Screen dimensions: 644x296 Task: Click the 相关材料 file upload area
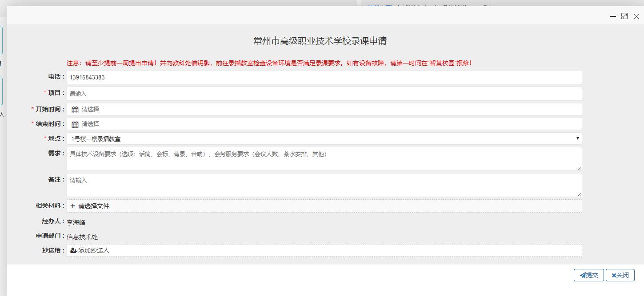311,206
